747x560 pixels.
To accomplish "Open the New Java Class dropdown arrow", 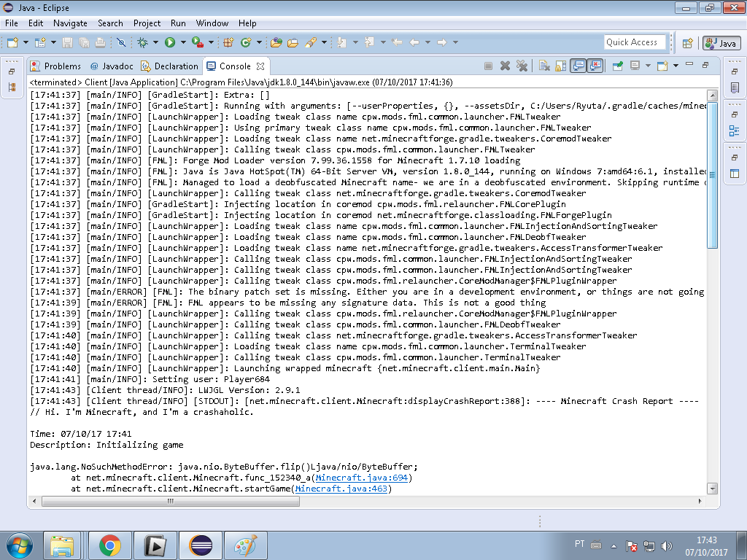I will point(259,42).
